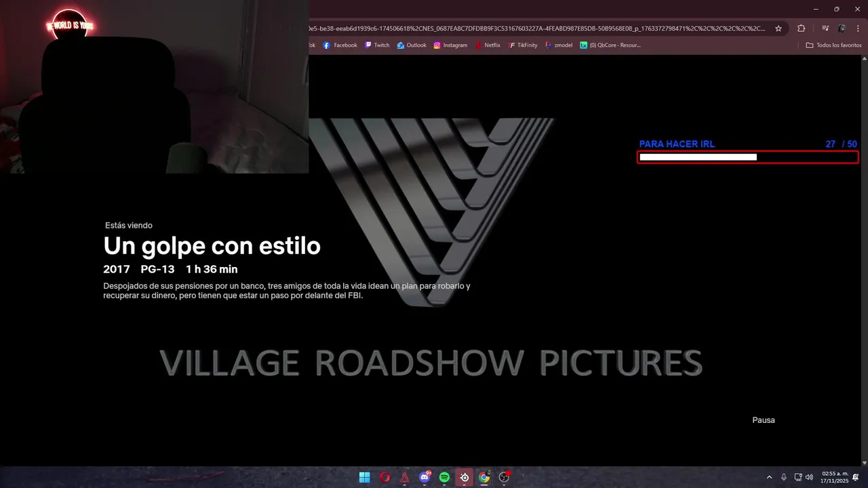Open the Facebook bookmark
The height and width of the screenshot is (488, 868).
340,45
